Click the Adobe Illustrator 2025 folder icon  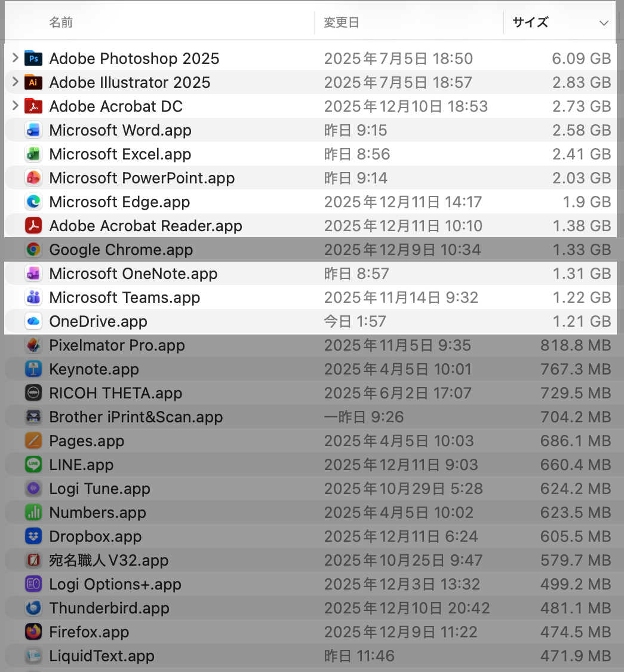(33, 82)
